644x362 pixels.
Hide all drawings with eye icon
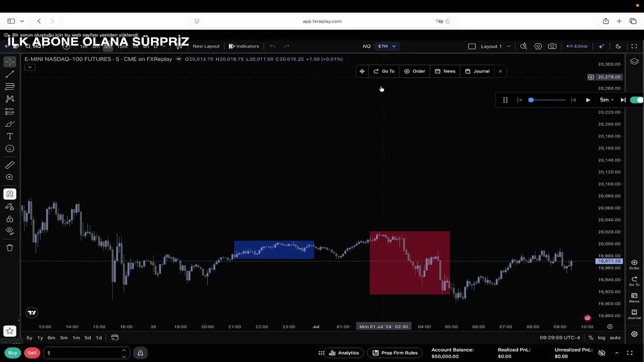[10, 231]
